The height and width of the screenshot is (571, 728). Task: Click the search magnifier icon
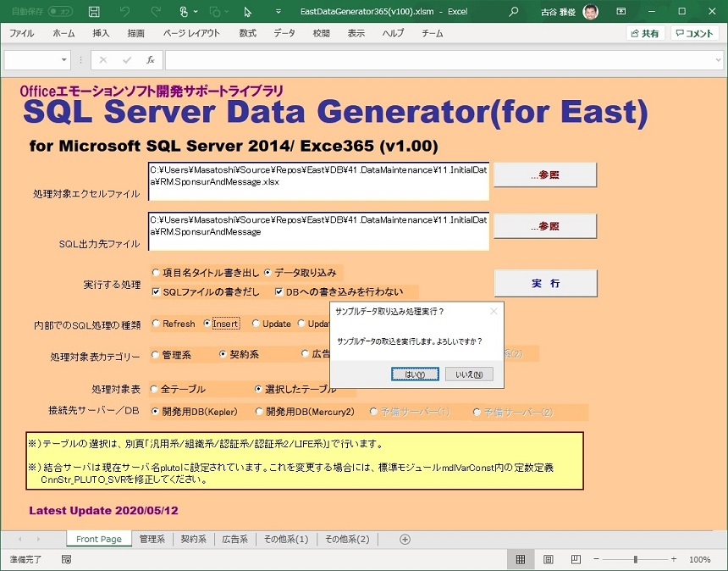coord(513,12)
